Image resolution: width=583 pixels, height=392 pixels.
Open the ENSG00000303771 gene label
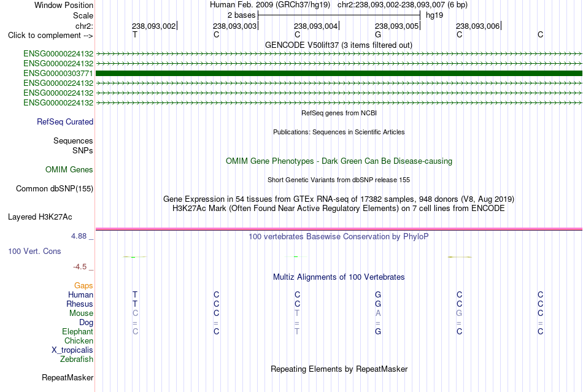(58, 73)
